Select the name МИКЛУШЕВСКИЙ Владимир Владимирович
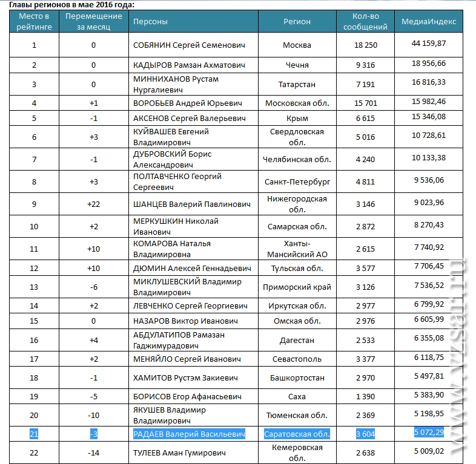Screen dimensions: 476x464 [187, 287]
